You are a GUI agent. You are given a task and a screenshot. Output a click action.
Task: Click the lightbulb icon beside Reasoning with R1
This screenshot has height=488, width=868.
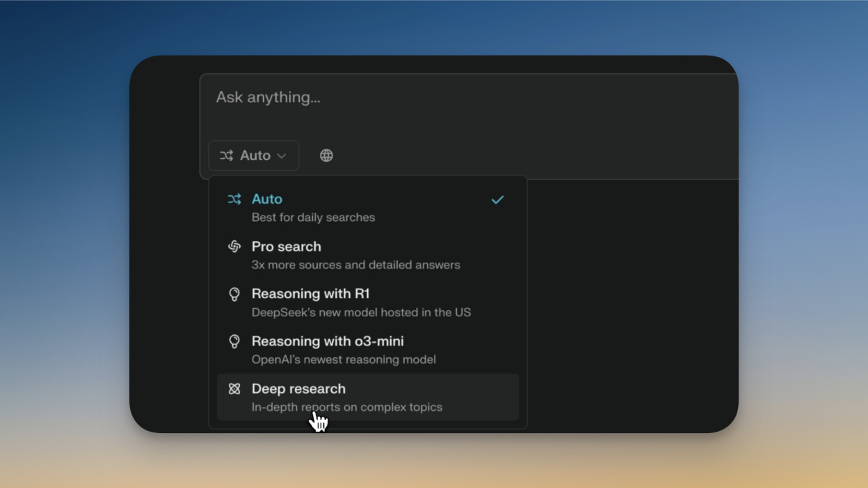(x=234, y=294)
